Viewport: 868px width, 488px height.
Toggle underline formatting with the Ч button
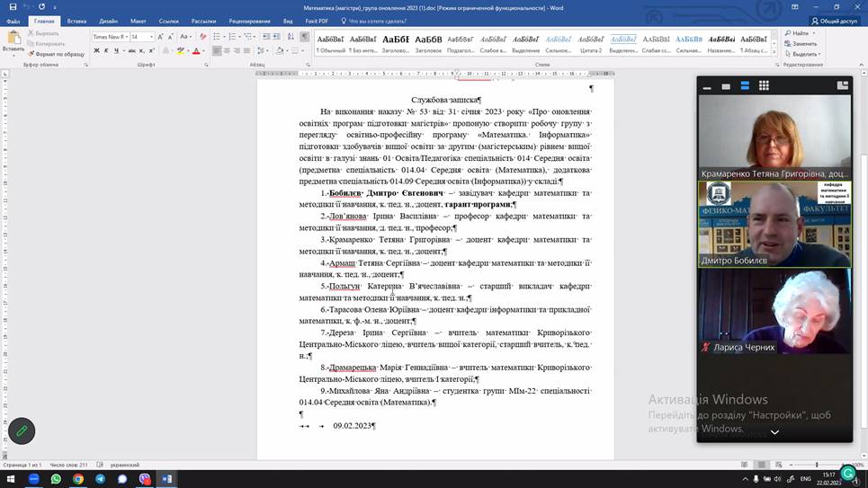[x=116, y=51]
